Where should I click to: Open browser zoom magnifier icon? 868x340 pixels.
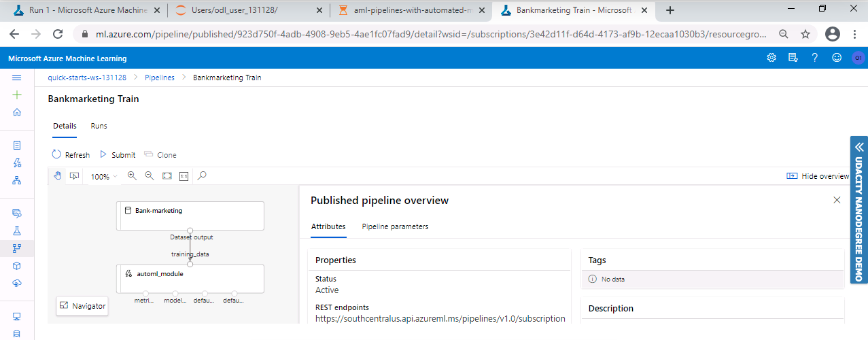pyautogui.click(x=784, y=34)
